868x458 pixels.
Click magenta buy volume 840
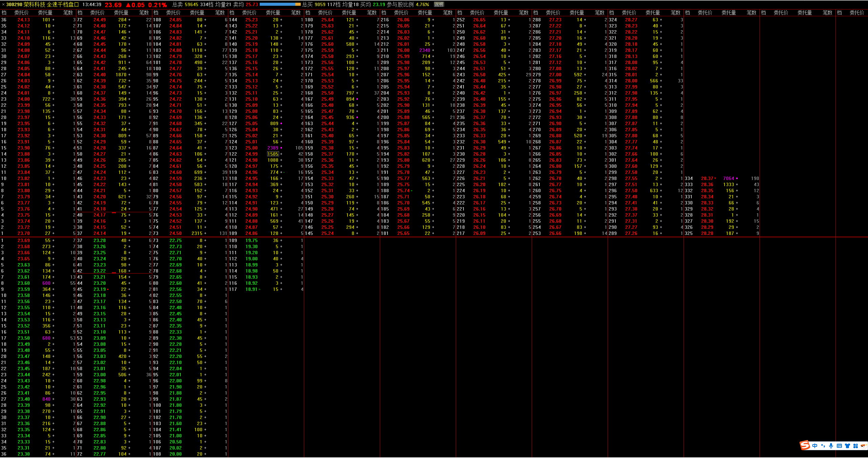pyautogui.click(x=46, y=399)
